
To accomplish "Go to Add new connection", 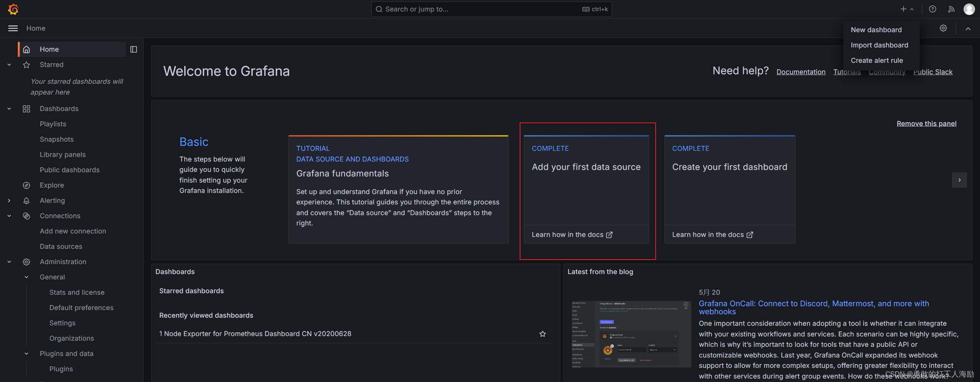I will pyautogui.click(x=73, y=231).
